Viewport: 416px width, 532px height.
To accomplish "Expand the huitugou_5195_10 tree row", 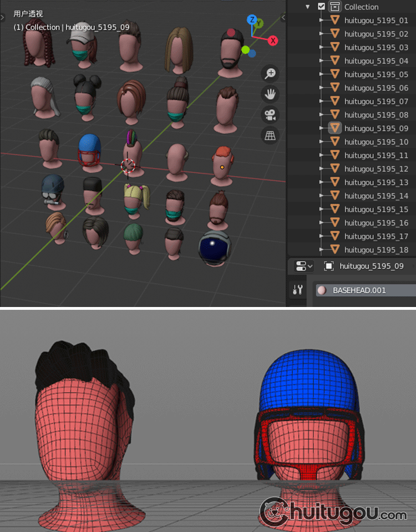I will click(321, 141).
